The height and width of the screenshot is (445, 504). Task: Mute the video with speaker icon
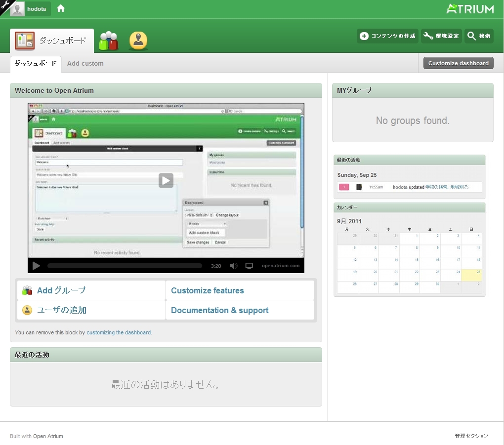[x=234, y=266]
